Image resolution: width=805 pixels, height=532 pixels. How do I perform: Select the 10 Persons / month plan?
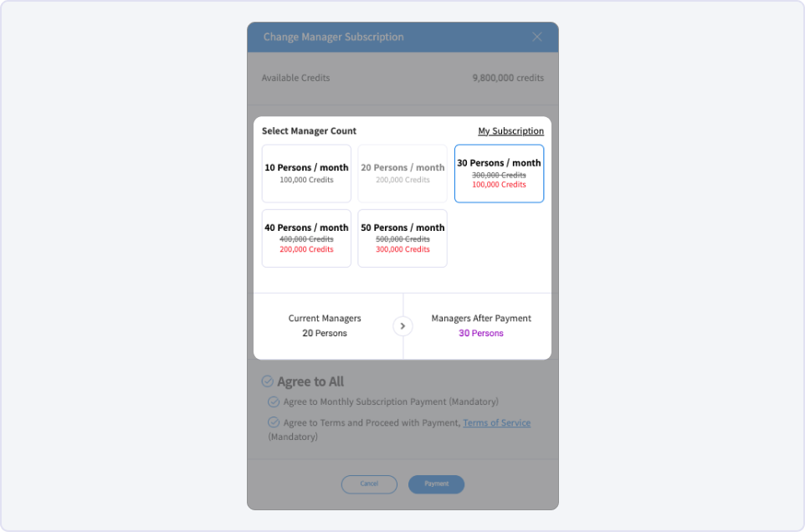306,173
